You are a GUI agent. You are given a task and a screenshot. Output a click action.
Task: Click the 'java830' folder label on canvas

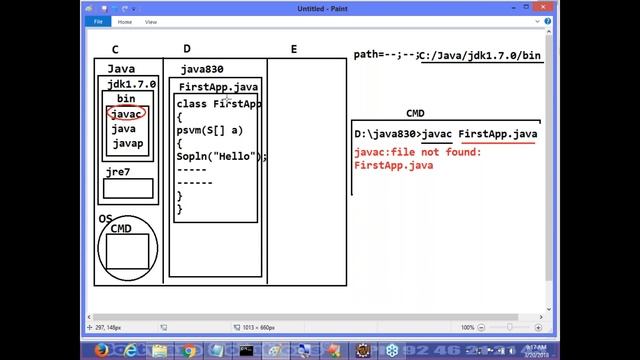[x=202, y=69]
